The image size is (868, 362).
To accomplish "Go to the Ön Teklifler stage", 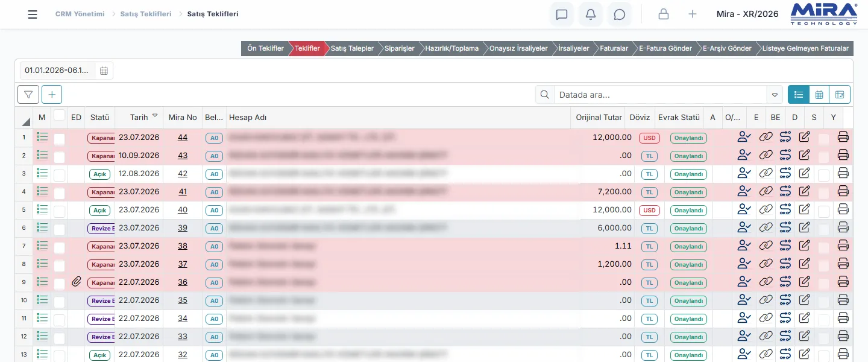I will tap(265, 48).
